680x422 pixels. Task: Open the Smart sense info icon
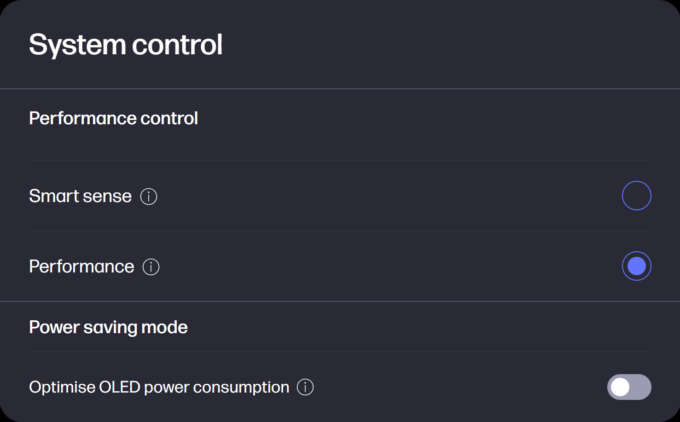pos(148,196)
